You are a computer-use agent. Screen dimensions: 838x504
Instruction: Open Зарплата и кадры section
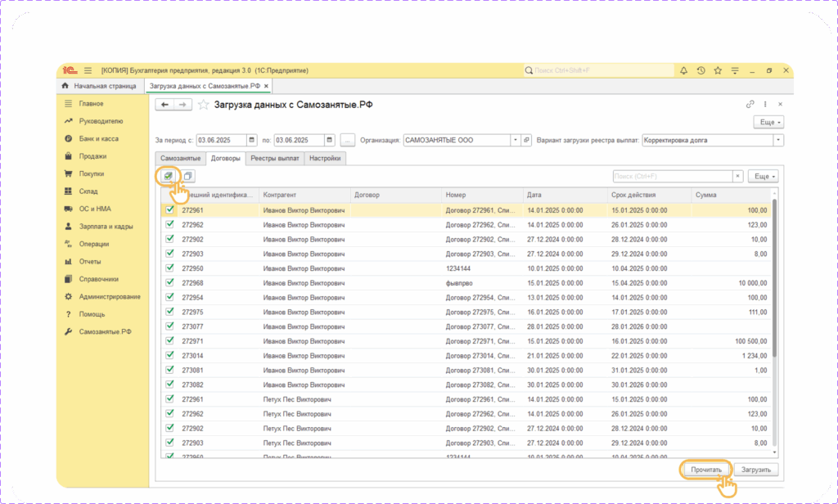106,227
